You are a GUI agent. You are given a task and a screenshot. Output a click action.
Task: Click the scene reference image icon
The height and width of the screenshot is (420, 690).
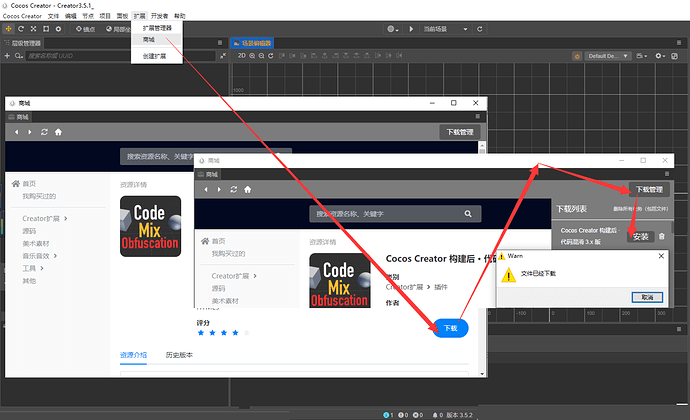pos(675,56)
